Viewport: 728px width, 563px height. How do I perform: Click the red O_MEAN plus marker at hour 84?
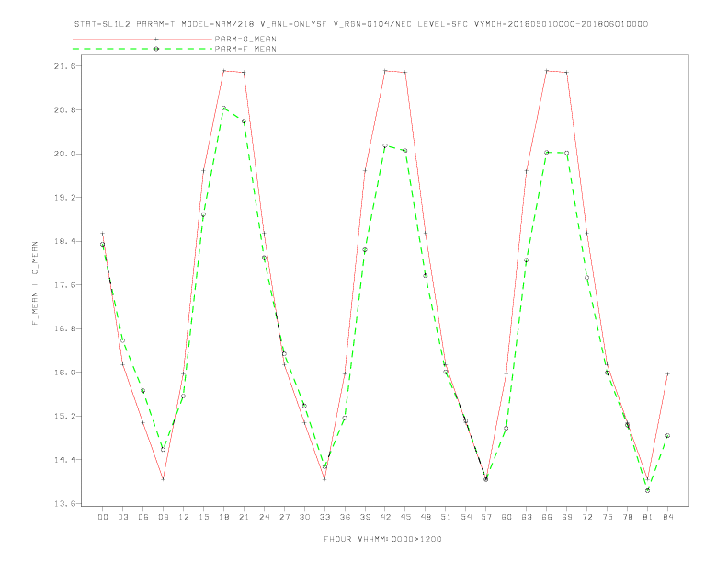667,373
